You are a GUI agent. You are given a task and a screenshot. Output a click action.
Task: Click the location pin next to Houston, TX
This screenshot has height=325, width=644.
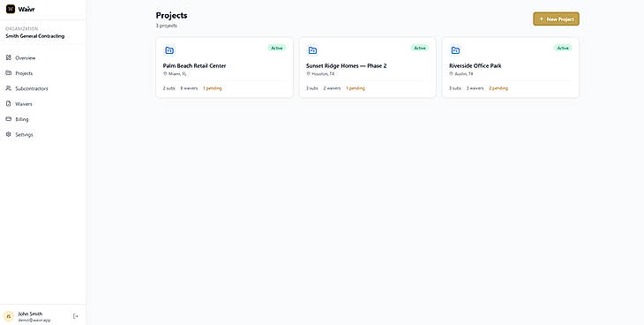[308, 73]
